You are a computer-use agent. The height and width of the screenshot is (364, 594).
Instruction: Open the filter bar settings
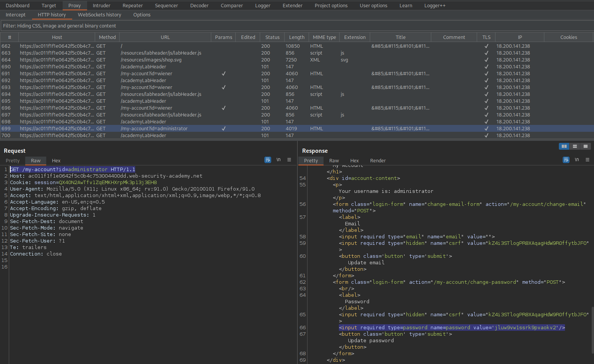point(297,26)
